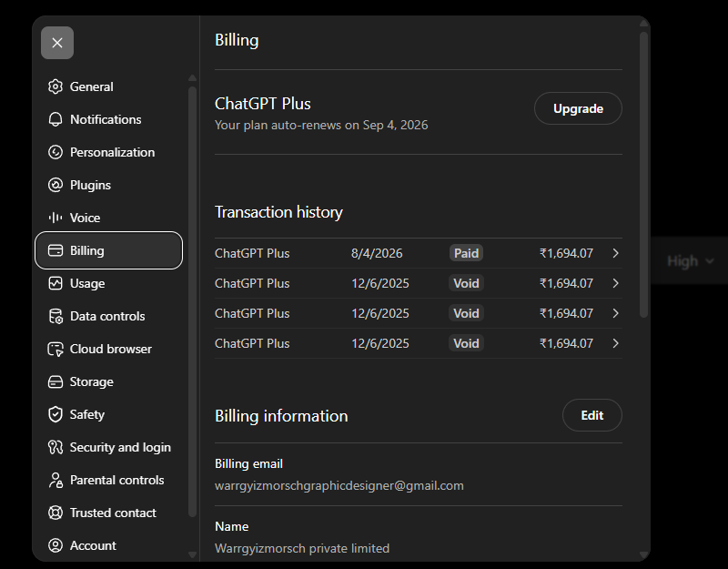Image resolution: width=728 pixels, height=569 pixels.
Task: Click the Trusted contact lifebuoy icon
Action: [x=56, y=513]
